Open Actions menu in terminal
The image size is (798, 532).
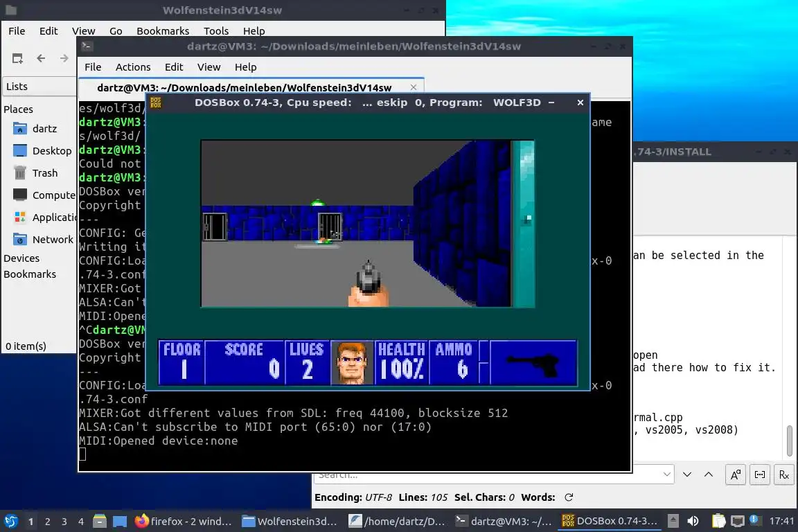click(x=133, y=67)
